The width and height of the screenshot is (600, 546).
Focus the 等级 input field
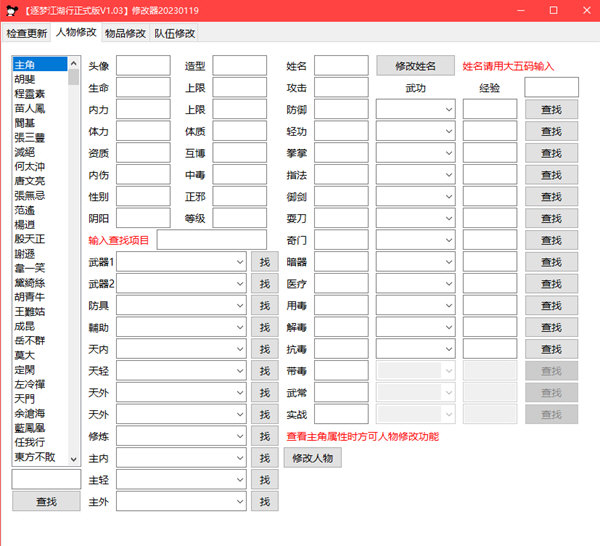(x=240, y=218)
